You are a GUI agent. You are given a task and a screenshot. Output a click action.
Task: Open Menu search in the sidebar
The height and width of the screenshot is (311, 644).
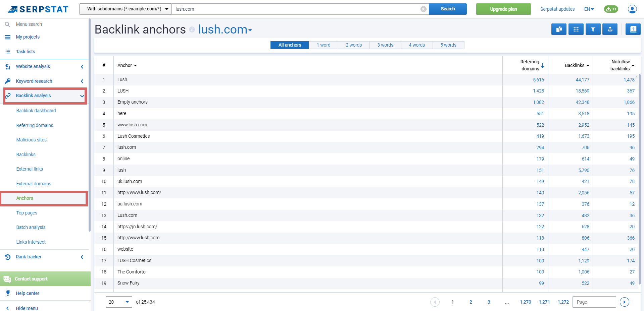tap(29, 24)
